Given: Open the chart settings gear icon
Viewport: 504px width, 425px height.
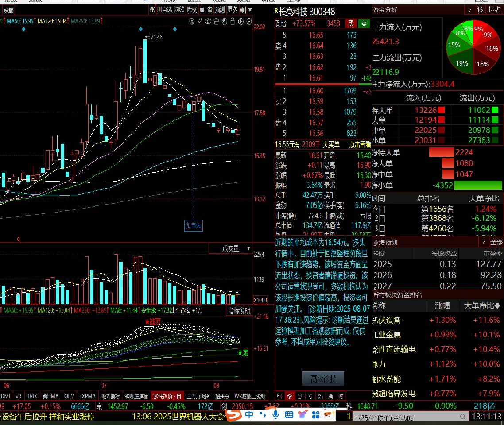Looking at the screenshot, I should [x=192, y=22].
